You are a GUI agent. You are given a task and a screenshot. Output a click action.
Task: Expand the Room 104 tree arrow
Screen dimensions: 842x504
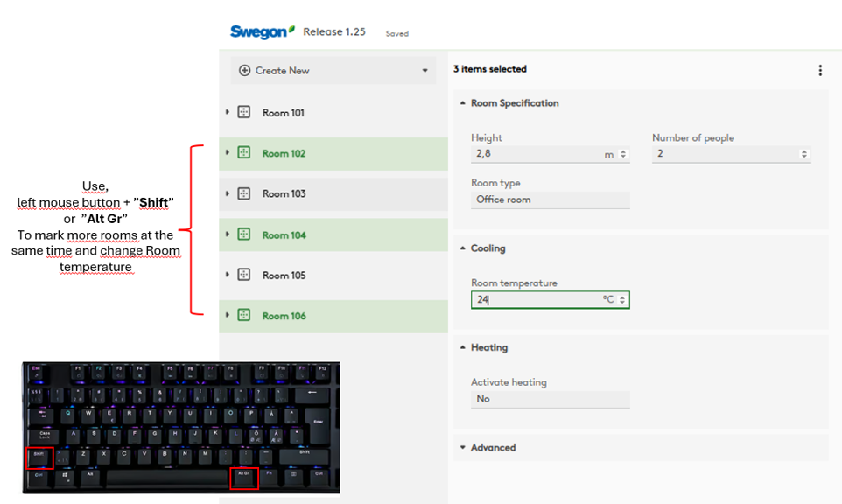click(228, 234)
